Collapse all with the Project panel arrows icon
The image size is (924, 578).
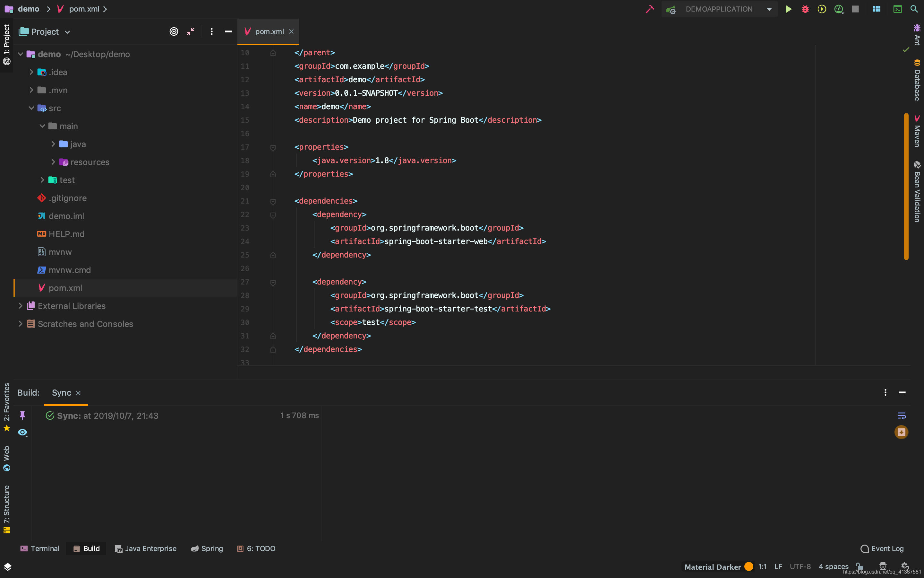(x=191, y=32)
